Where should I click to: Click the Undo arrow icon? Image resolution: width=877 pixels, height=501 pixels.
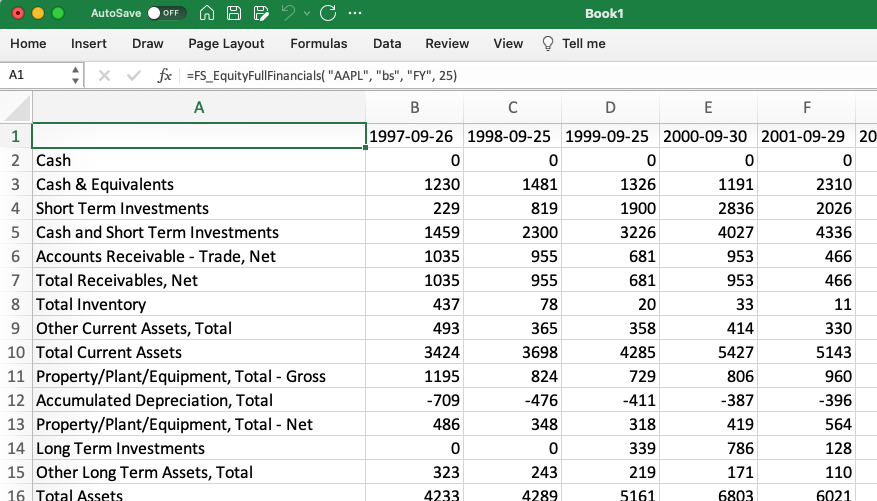tap(288, 13)
